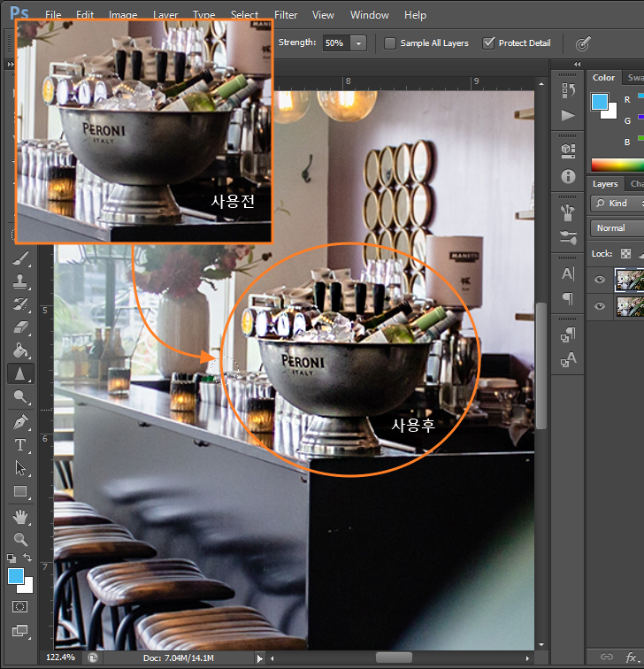Image resolution: width=644 pixels, height=669 pixels.
Task: Change the screen mode
Action: (20, 631)
